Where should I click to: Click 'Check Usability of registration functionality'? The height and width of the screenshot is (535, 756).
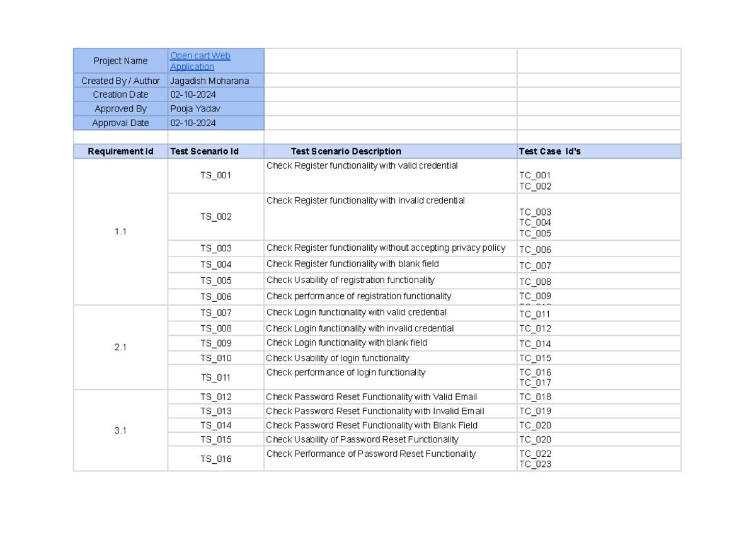coord(350,280)
